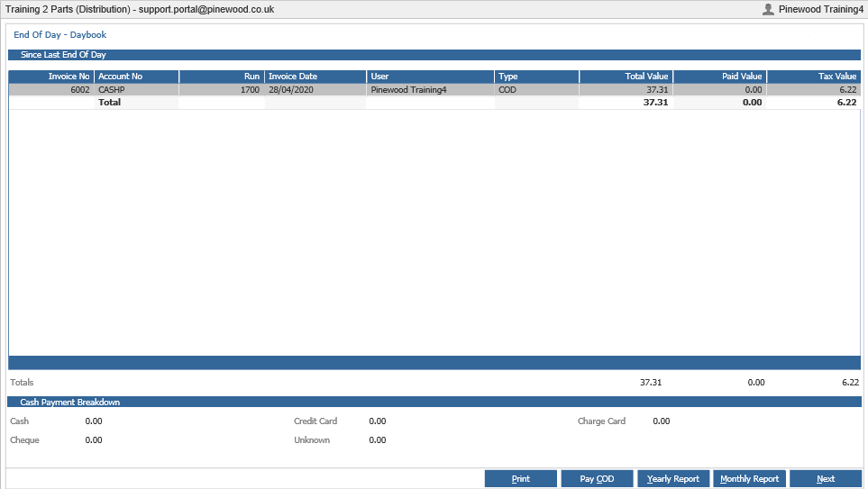
Task: Click the Paid Value column header
Action: pyautogui.click(x=720, y=77)
